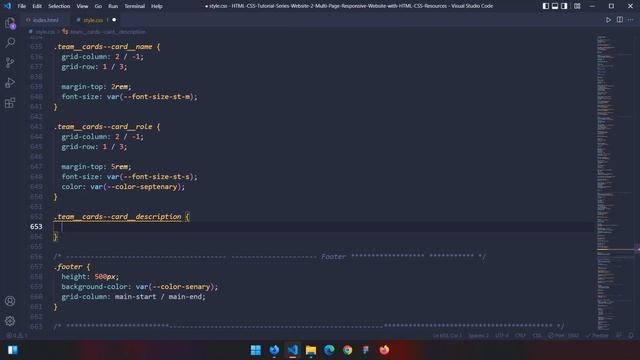Click the line and column status indicator
Screen dimensions: 640x360
click(447, 336)
